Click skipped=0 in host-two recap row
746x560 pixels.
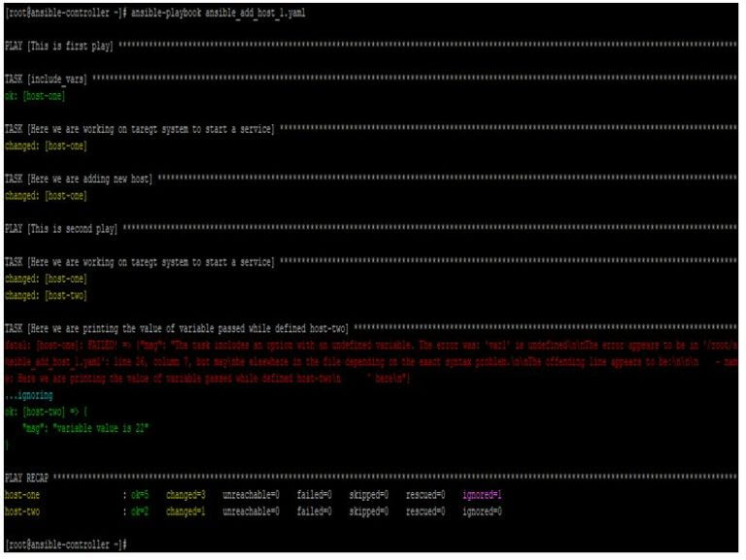[369, 512]
